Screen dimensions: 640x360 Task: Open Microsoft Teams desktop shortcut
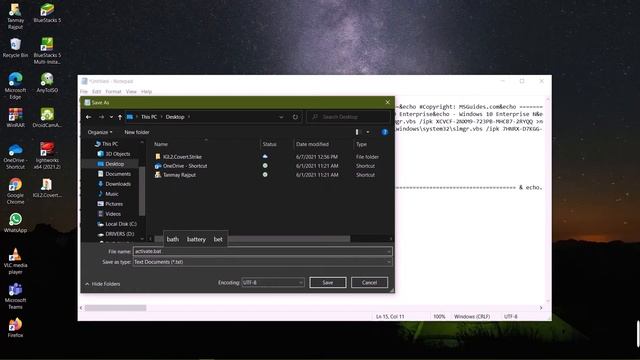tap(16, 296)
